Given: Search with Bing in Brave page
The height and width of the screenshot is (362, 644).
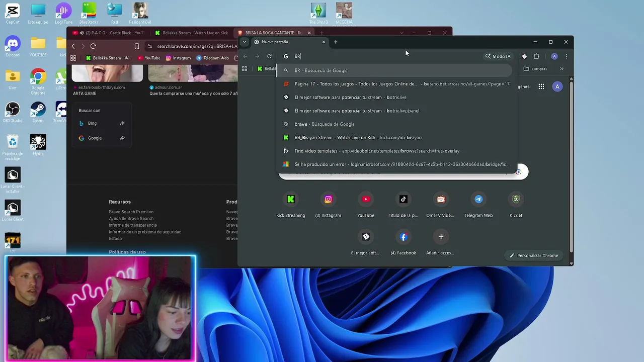Looking at the screenshot, I should click(x=102, y=123).
